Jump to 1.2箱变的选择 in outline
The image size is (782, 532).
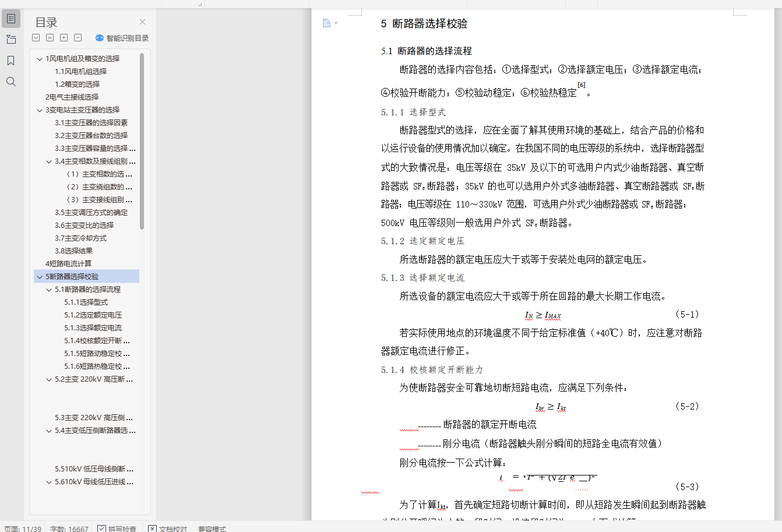point(78,84)
